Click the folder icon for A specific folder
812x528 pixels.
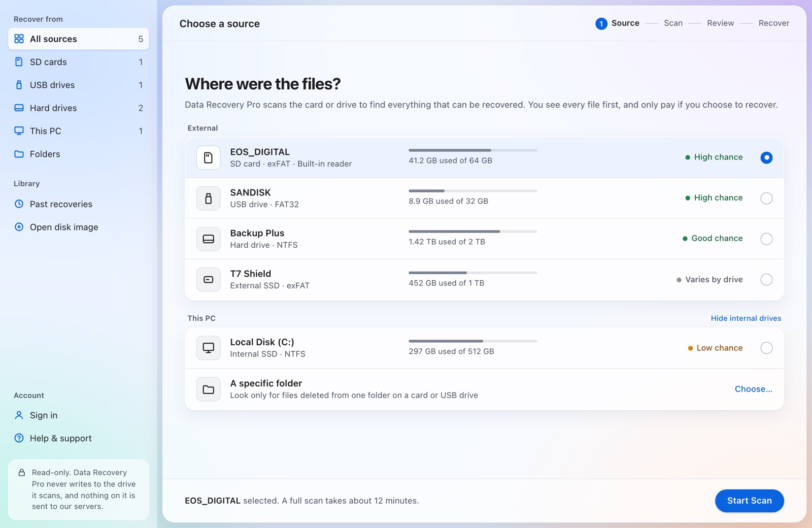pyautogui.click(x=208, y=389)
